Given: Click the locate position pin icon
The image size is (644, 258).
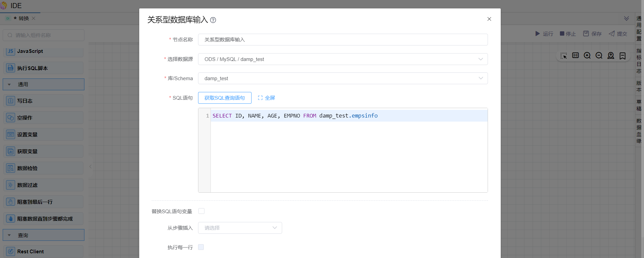Looking at the screenshot, I should click(x=611, y=56).
